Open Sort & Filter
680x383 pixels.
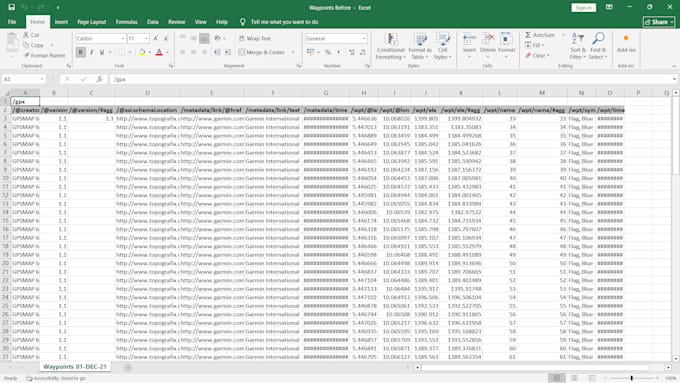click(x=578, y=46)
